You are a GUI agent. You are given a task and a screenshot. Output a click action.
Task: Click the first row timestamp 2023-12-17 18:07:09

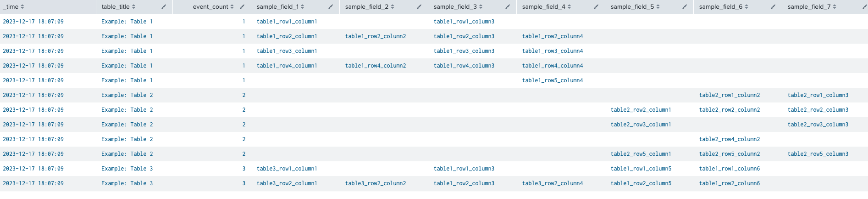pyautogui.click(x=33, y=22)
